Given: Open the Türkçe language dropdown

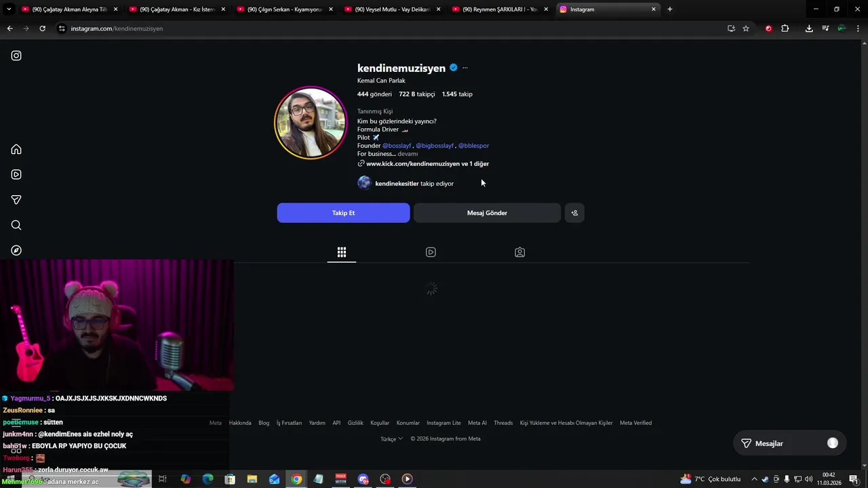Looking at the screenshot, I should 391,439.
